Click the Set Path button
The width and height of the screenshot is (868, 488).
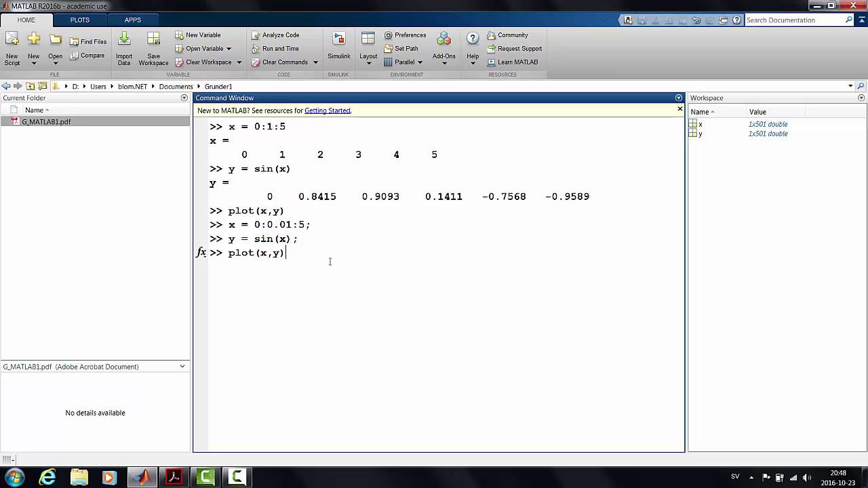(401, 48)
